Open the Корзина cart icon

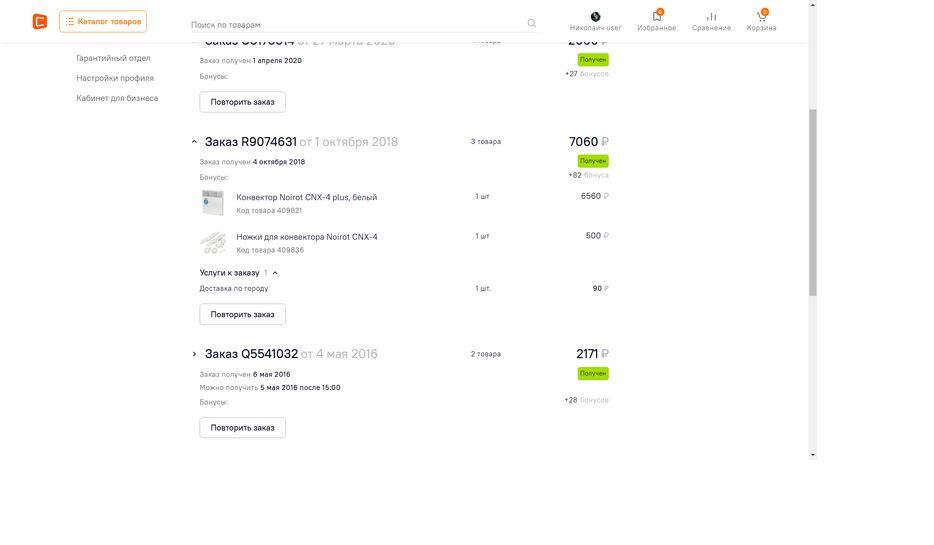pyautogui.click(x=761, y=17)
